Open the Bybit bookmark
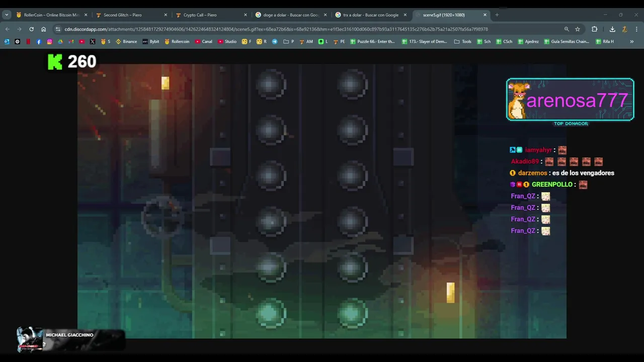This screenshot has height=362, width=644. 151,41
